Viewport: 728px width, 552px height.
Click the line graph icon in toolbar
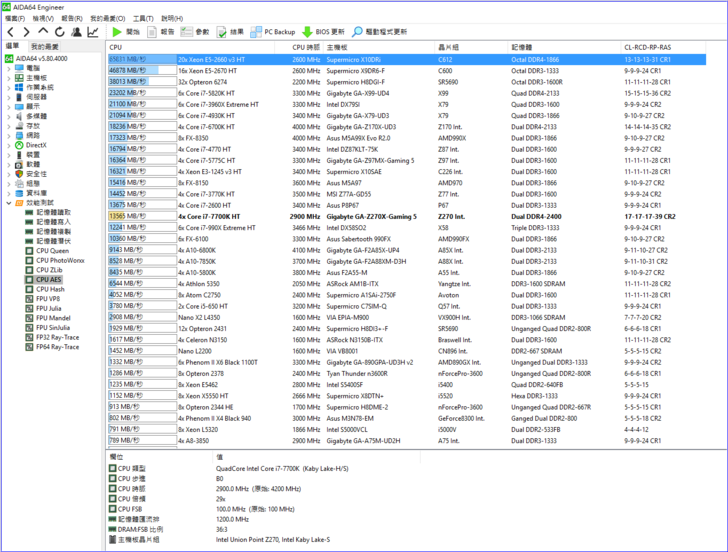tap(93, 32)
